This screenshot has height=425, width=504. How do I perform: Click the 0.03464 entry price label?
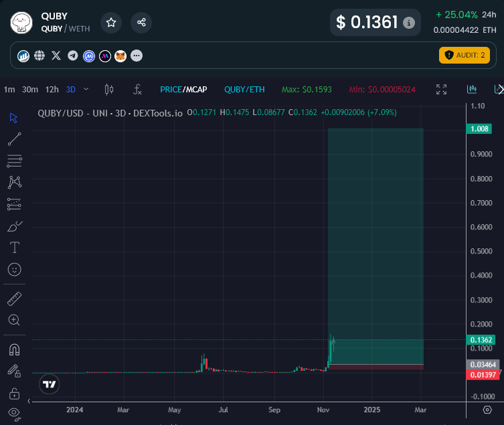(x=483, y=365)
